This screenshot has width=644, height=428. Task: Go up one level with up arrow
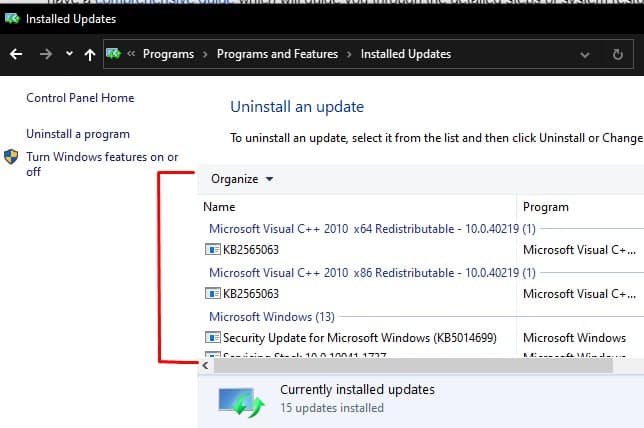coord(90,54)
